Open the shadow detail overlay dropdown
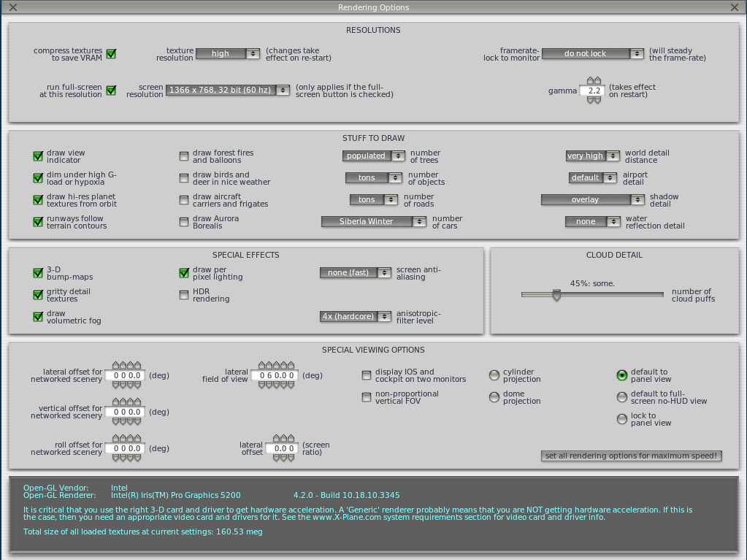The image size is (747, 560). coord(593,199)
